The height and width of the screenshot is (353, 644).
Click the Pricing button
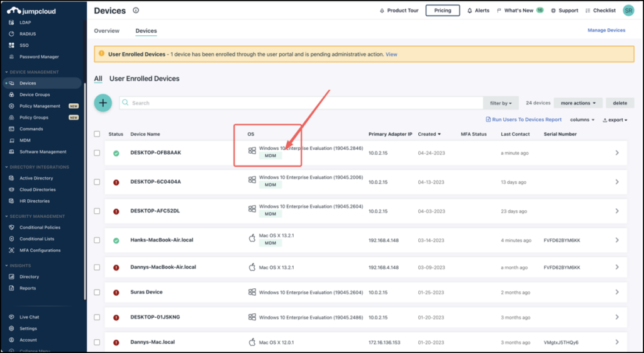coord(442,11)
